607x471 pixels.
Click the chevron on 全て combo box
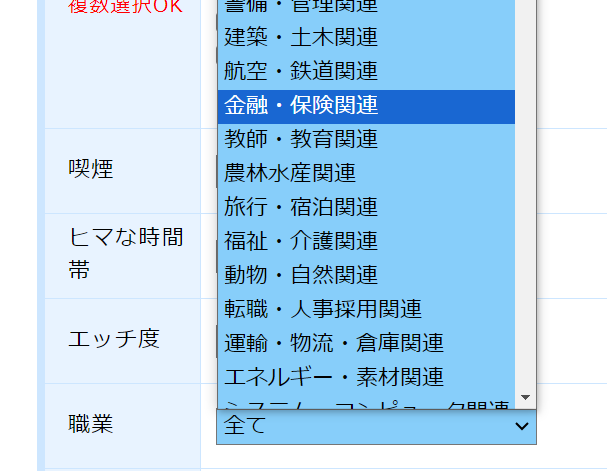point(520,427)
